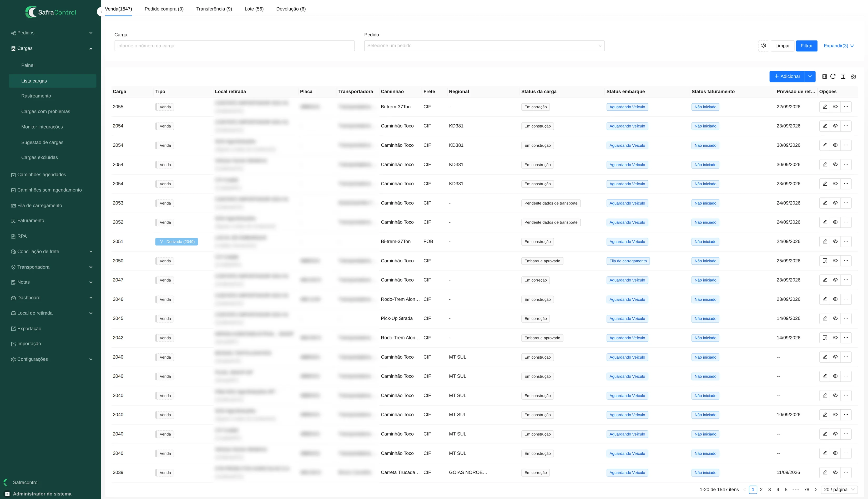Collapse the Cargas sidebar menu

(x=52, y=48)
